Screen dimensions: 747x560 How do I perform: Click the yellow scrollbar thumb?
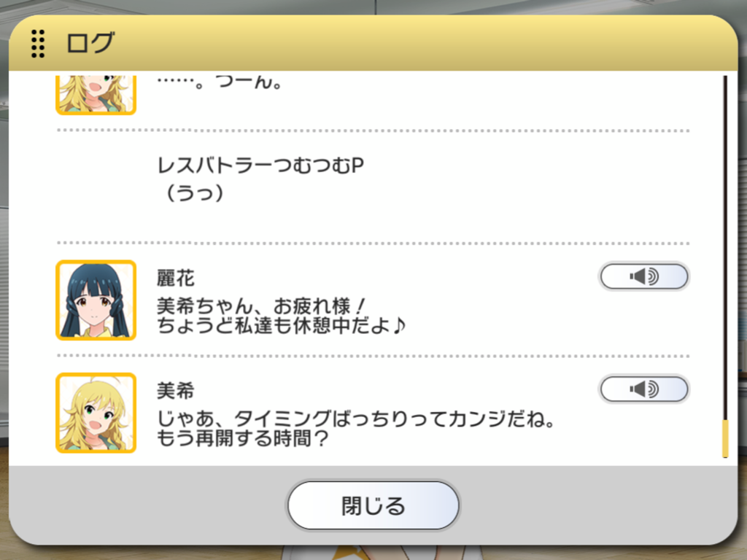tap(725, 438)
